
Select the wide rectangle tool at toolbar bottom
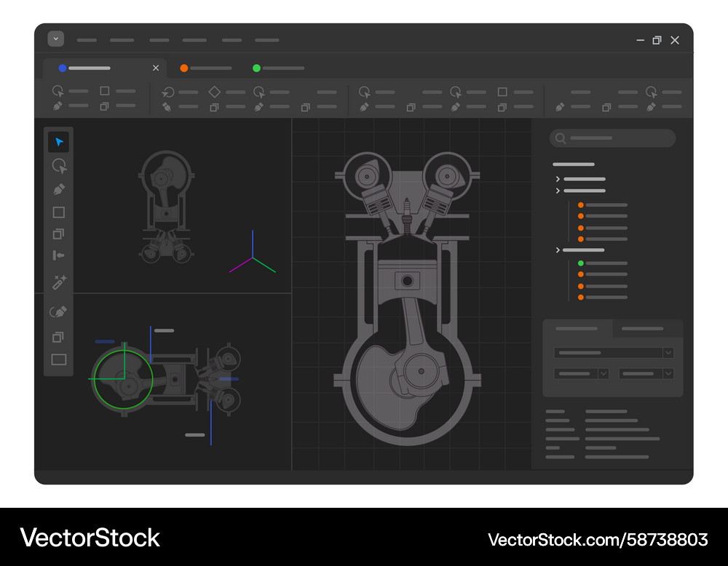(x=59, y=359)
